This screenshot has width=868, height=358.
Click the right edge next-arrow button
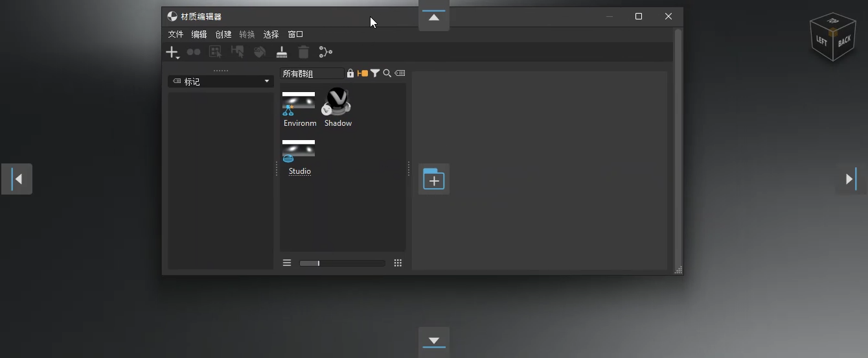[851, 179]
